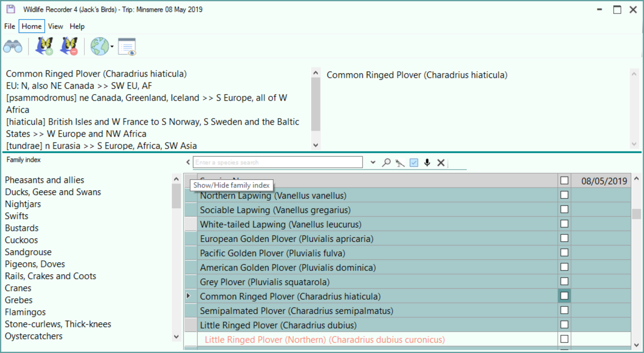Select Sandgrouse in family index
Viewport: 644px width, 353px height.
[x=28, y=252]
